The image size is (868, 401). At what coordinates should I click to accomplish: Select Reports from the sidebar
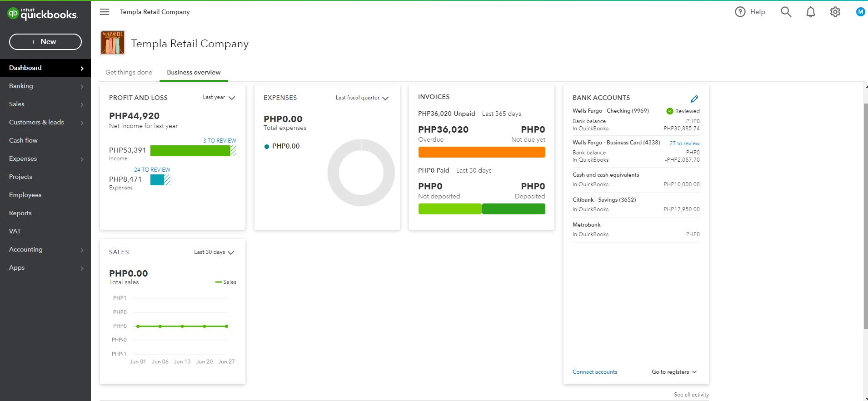pos(20,213)
